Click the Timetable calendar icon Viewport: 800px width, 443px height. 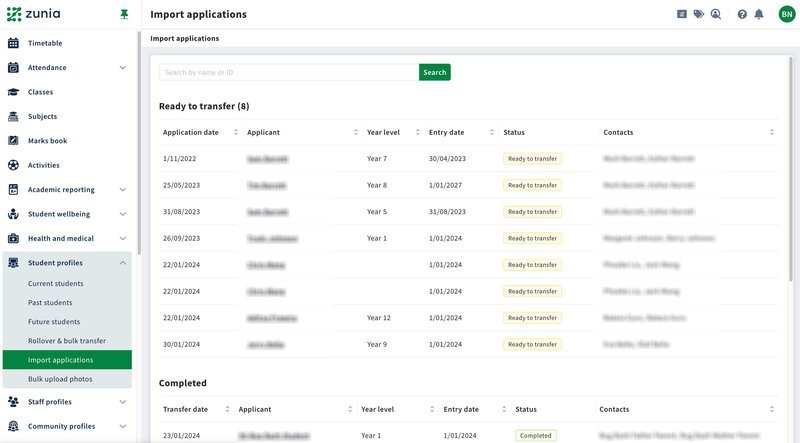pyautogui.click(x=14, y=43)
